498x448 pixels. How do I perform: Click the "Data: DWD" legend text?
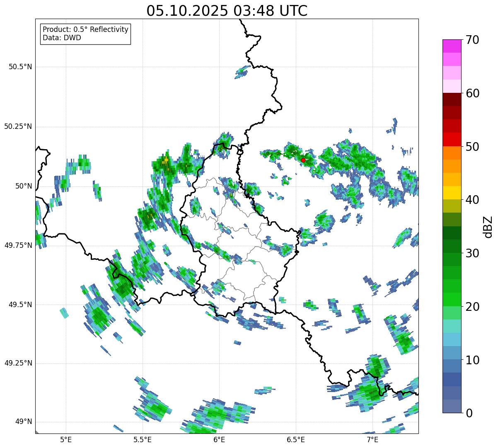tap(62, 38)
